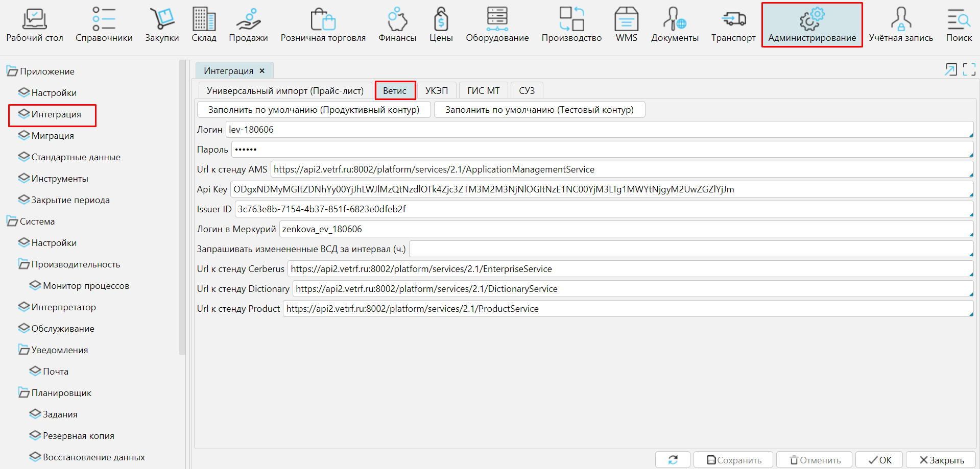
Task: Switch to the ГИС МТ tab
Action: click(483, 91)
